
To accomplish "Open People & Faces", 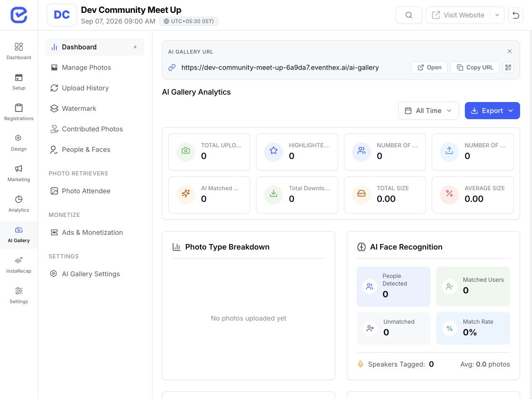I will point(95,149).
